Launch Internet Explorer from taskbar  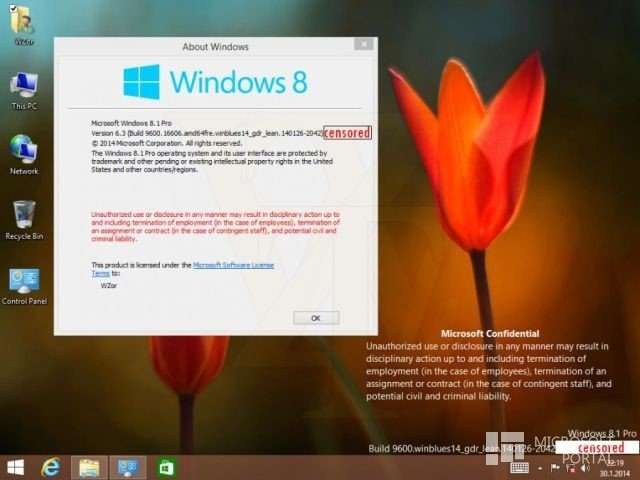[x=51, y=467]
